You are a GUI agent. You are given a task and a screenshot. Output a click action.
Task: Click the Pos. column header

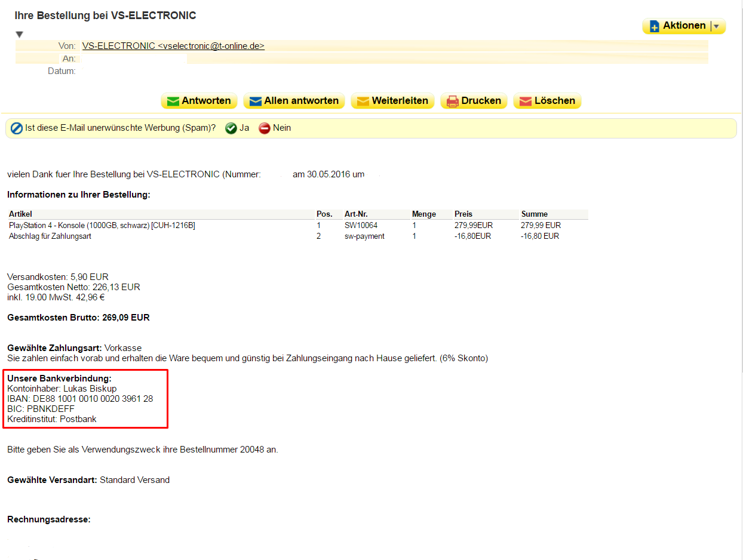pyautogui.click(x=324, y=214)
